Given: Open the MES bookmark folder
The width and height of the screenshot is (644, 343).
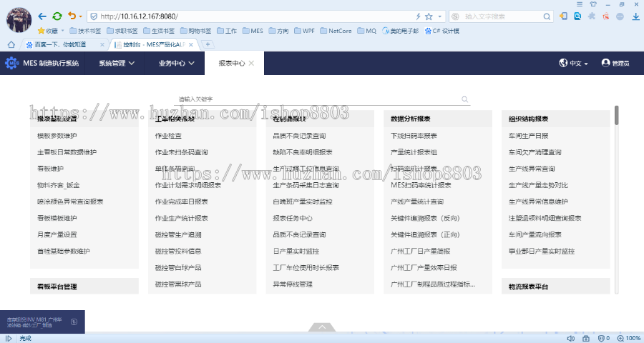Looking at the screenshot, I should coord(253,31).
